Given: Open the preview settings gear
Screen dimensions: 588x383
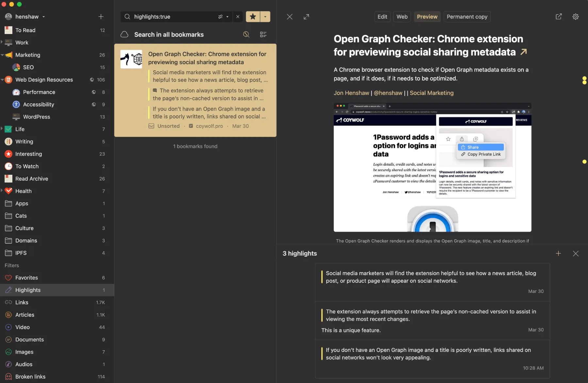Looking at the screenshot, I should [576, 17].
